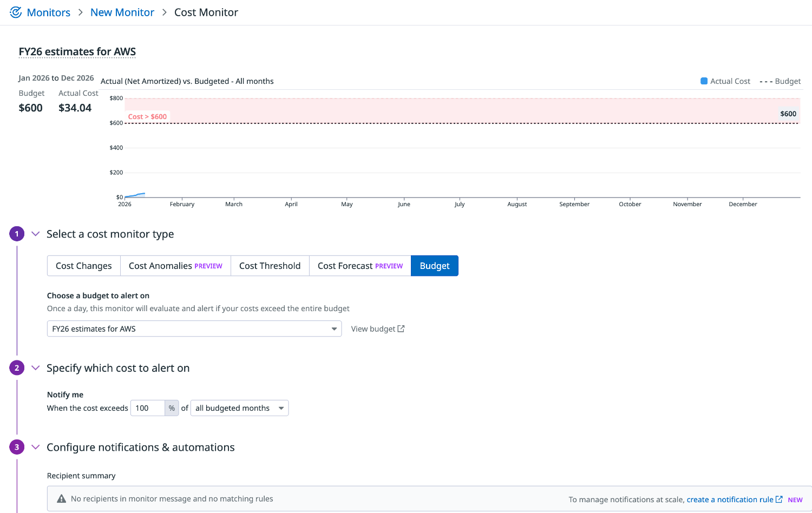Click the step 3 numbered circle
Image resolution: width=812 pixels, height=513 pixels.
click(17, 447)
